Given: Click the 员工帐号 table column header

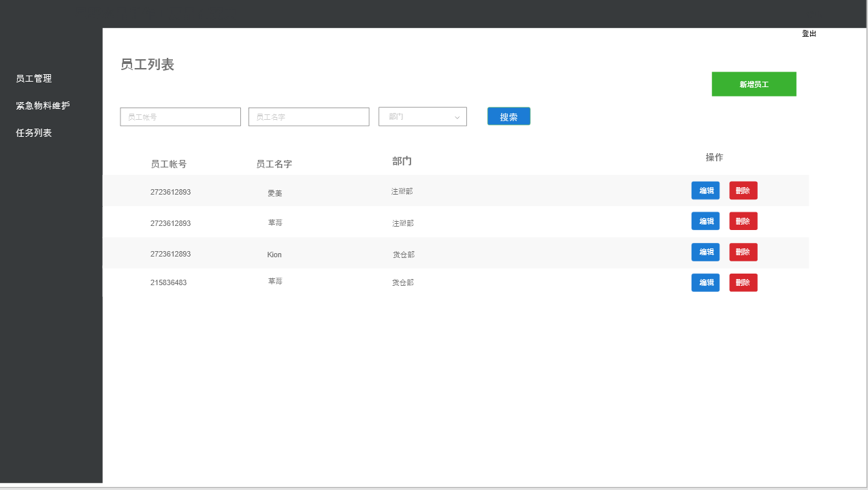Looking at the screenshot, I should click(169, 164).
